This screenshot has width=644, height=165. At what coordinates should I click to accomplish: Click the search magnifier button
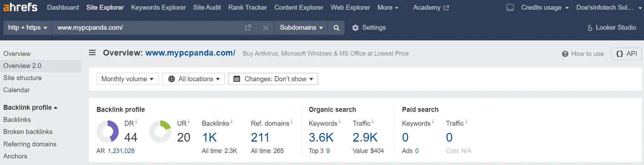[336, 28]
